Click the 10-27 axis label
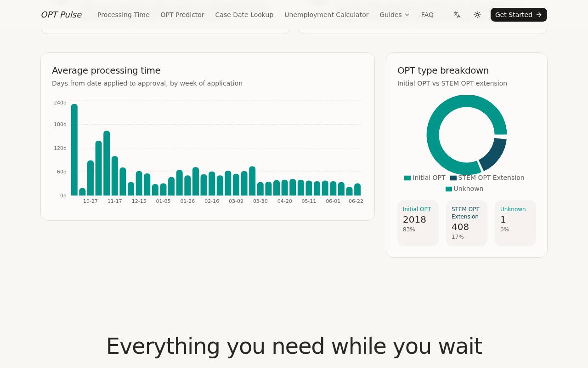 [90, 201]
